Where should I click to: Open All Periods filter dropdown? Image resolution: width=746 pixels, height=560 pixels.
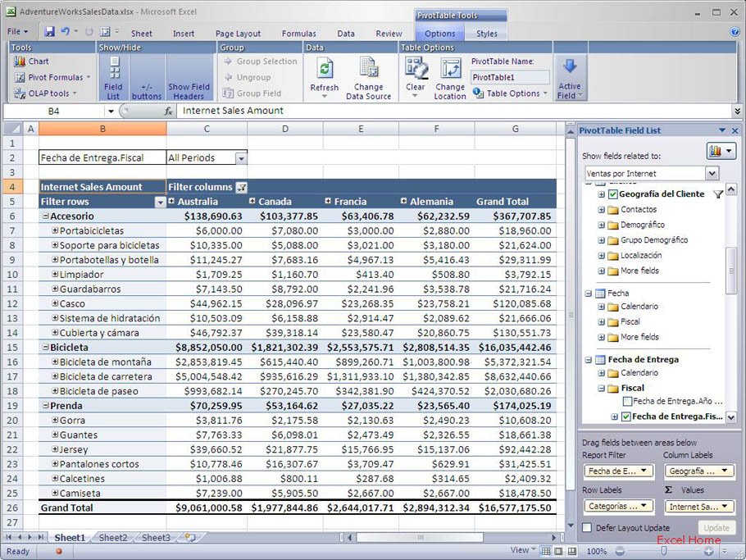click(241, 158)
